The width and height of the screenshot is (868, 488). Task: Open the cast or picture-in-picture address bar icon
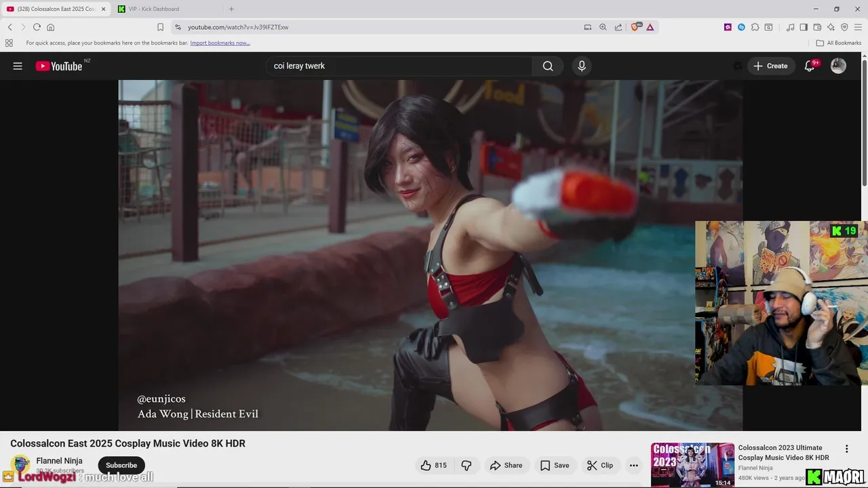pos(587,27)
